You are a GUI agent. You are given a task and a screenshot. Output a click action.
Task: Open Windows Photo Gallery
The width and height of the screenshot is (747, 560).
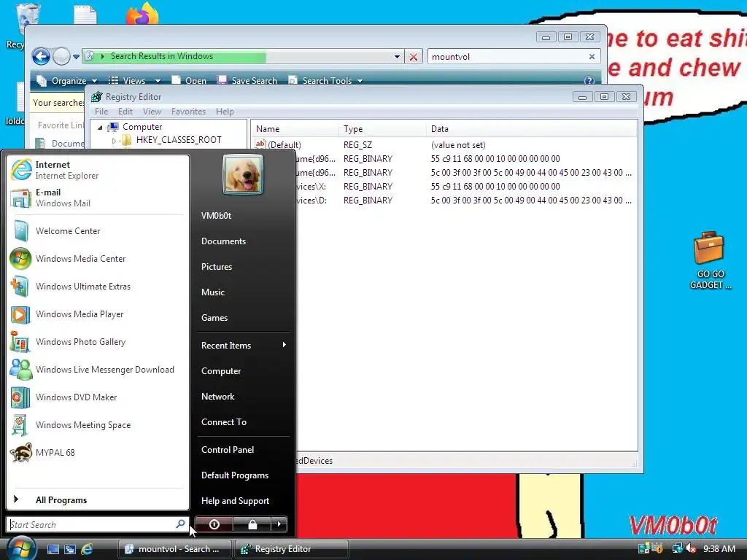pyautogui.click(x=98, y=342)
